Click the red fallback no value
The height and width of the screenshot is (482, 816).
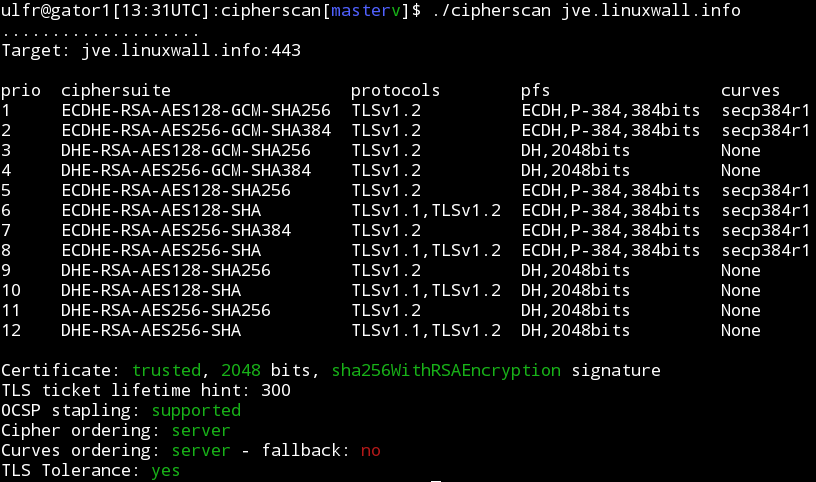coord(371,451)
